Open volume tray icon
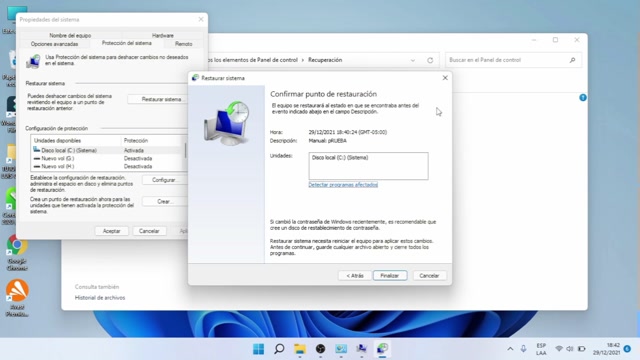This screenshot has height=360, width=640. click(570, 349)
